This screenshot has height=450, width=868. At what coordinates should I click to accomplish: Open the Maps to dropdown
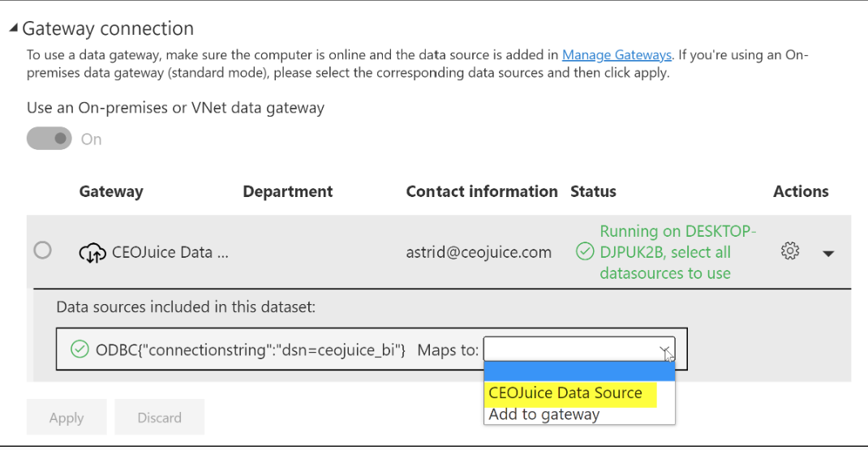579,349
